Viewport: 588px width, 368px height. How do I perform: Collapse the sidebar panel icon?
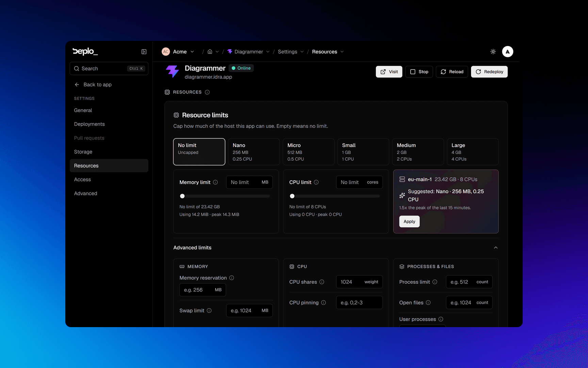pyautogui.click(x=144, y=52)
